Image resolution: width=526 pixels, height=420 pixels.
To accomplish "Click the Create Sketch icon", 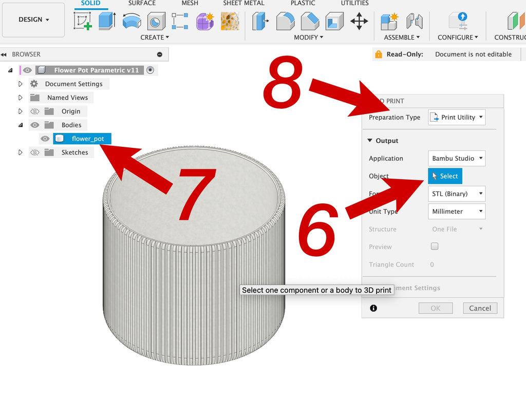I will coord(83,21).
